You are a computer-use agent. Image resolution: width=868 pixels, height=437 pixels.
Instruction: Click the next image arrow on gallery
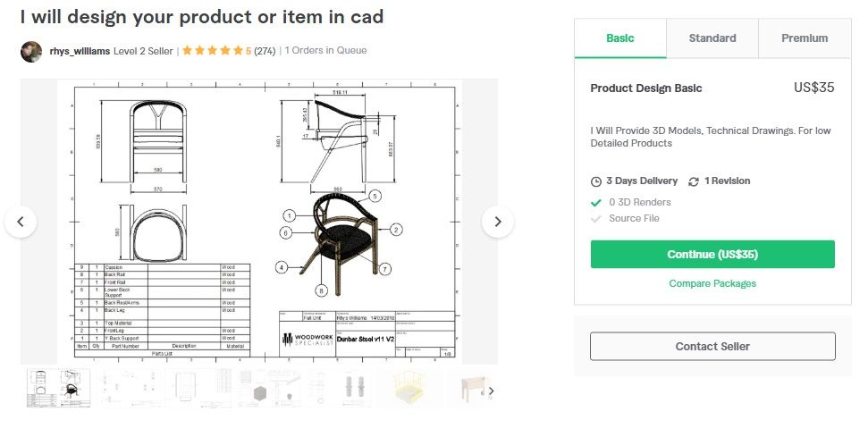[x=498, y=222]
